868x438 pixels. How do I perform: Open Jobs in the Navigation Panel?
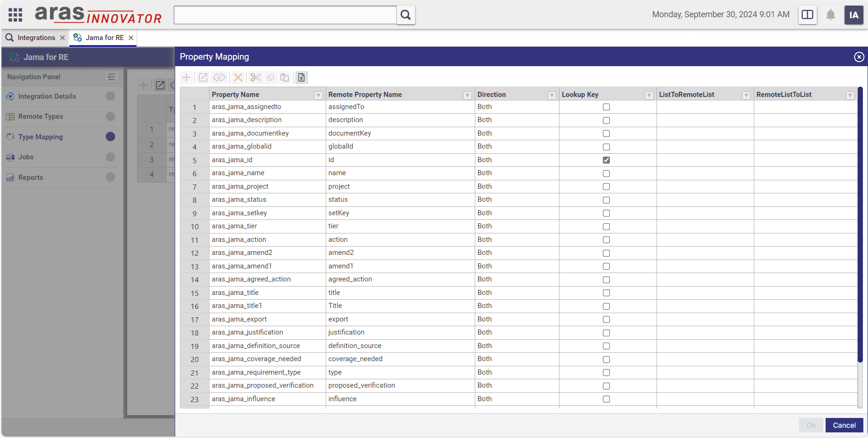pos(61,157)
